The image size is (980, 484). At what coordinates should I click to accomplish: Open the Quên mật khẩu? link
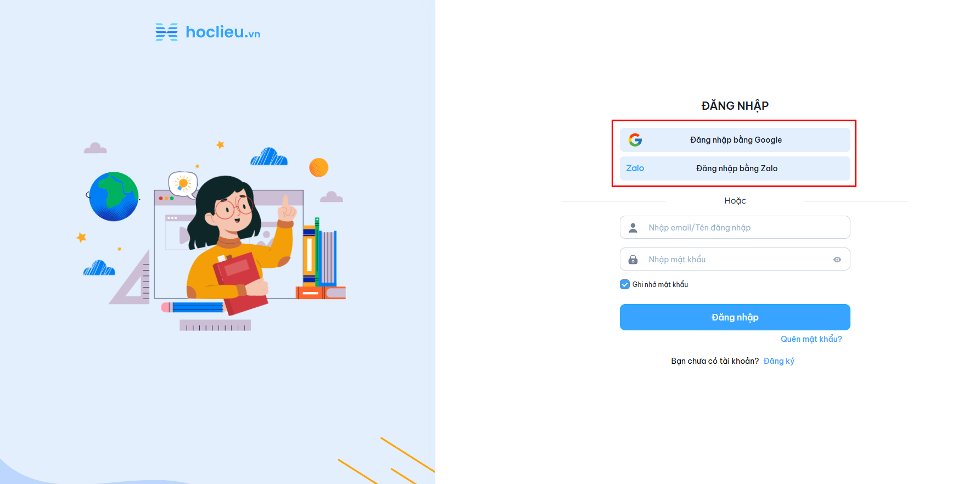pos(811,339)
